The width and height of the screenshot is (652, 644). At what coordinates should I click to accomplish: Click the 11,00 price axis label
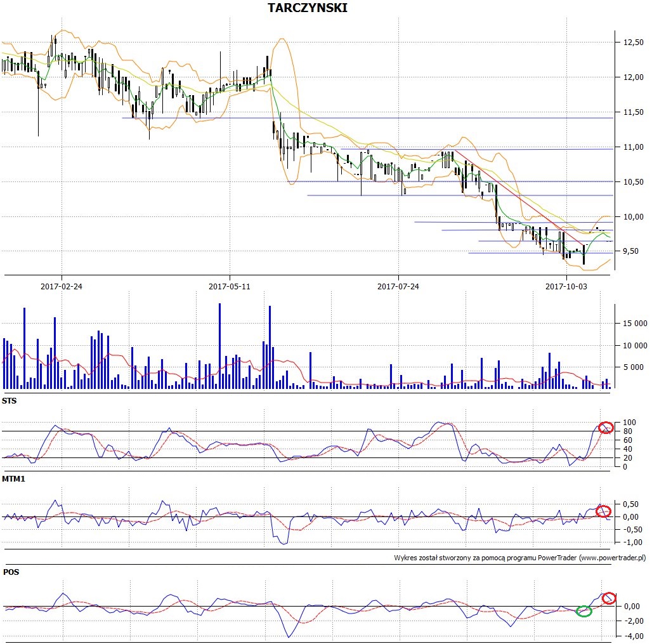[x=633, y=147]
